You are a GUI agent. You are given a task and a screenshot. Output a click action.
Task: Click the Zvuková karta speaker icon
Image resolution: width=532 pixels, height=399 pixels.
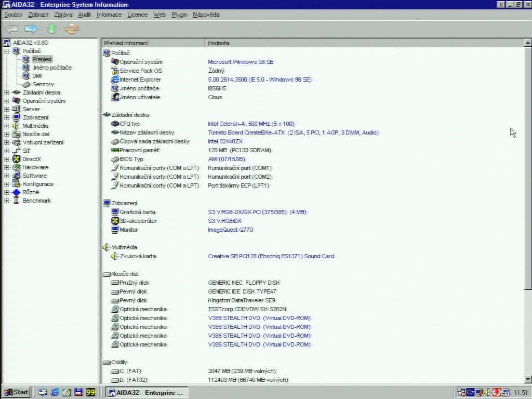[x=114, y=256]
